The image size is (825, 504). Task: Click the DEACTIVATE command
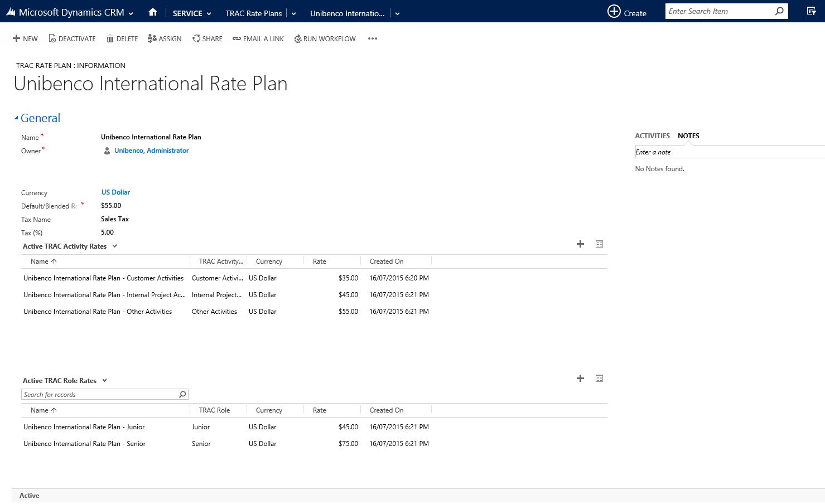pos(73,38)
